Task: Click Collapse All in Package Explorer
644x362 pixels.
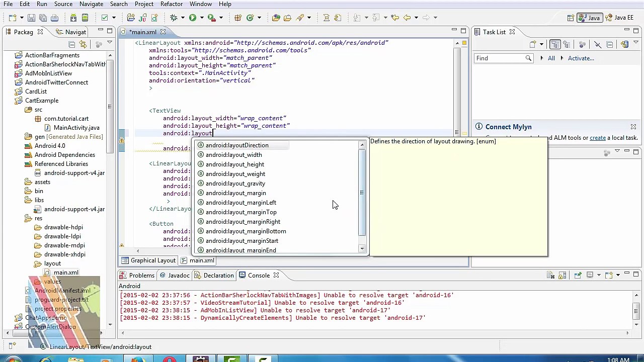Action: 71,44
